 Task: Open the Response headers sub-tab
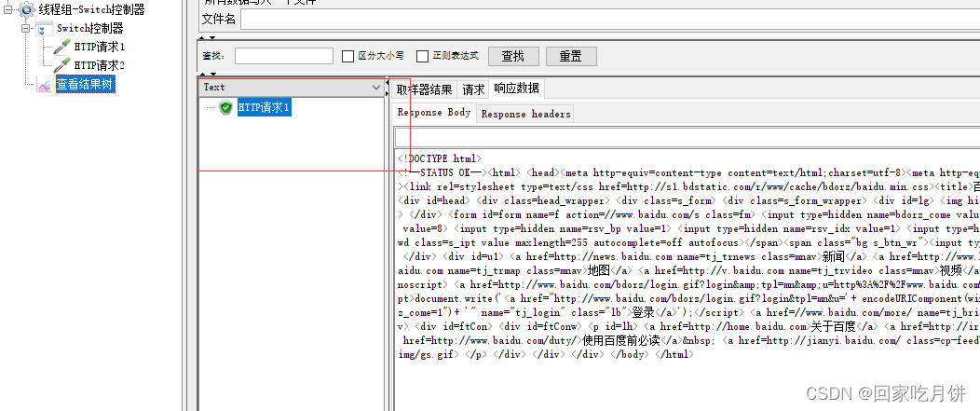525,114
